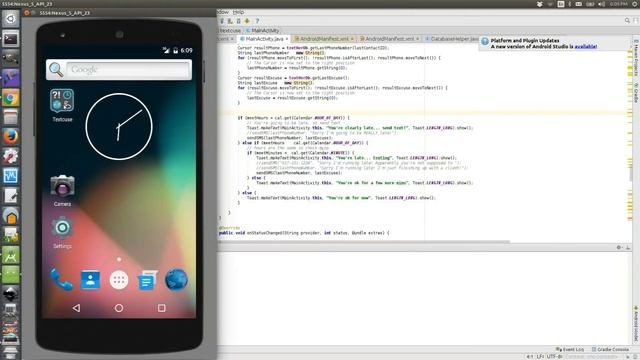
Task: Open Ubuntu Dash from launcher
Action: click(11, 19)
